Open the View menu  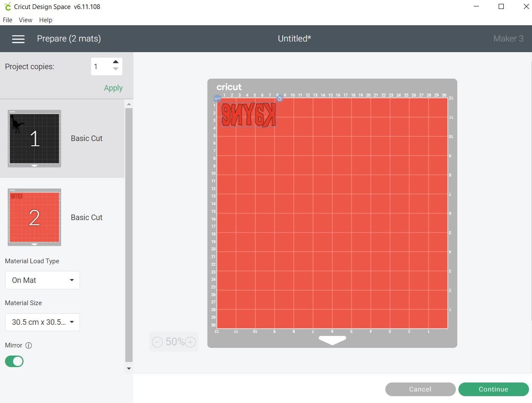pyautogui.click(x=26, y=20)
